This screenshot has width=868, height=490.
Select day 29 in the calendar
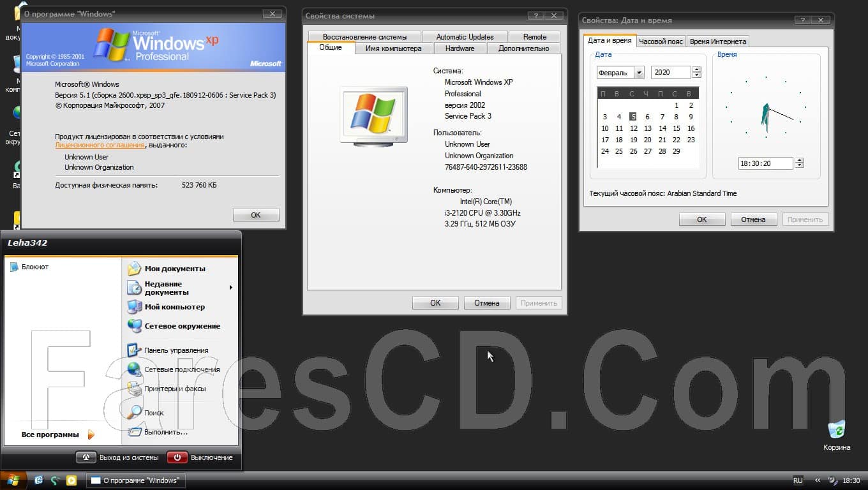(x=677, y=151)
